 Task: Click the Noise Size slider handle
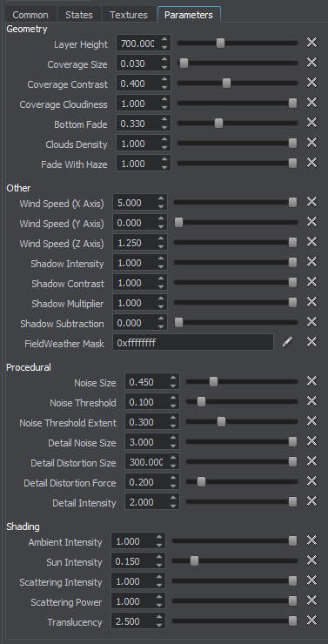point(213,382)
